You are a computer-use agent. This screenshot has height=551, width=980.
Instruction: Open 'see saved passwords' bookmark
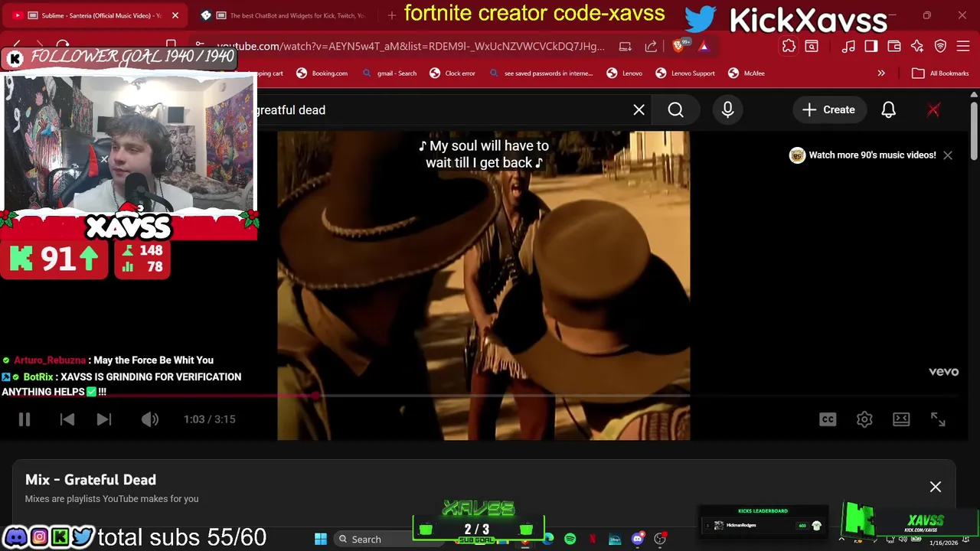pos(541,73)
